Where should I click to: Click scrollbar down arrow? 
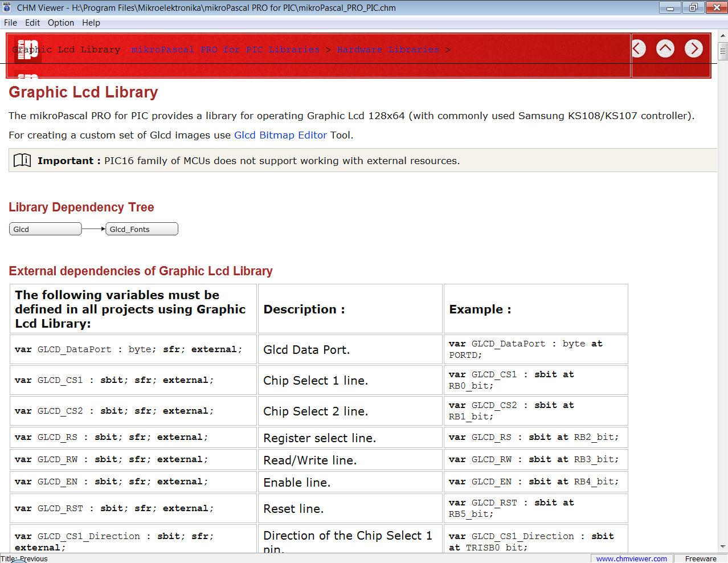point(723,547)
